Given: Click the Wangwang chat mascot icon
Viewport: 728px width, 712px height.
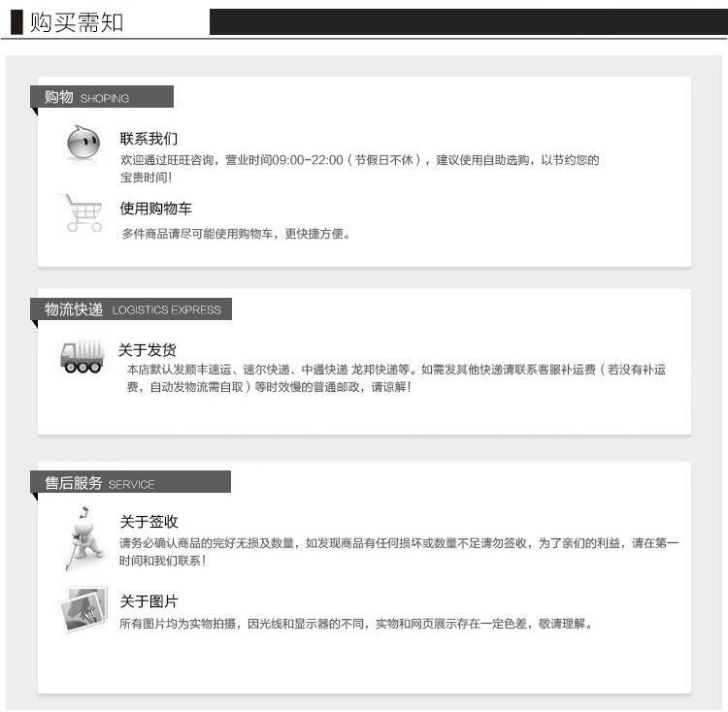Looking at the screenshot, I should (x=83, y=143).
